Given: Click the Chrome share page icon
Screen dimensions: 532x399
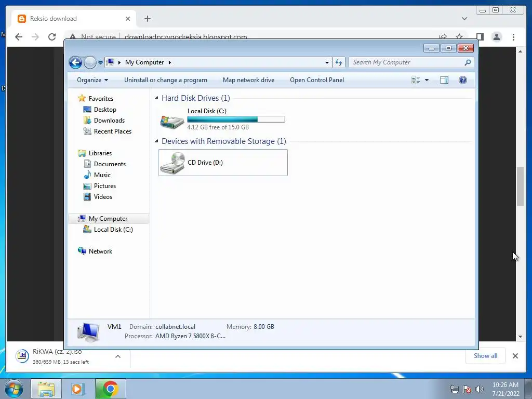Looking at the screenshot, I should (x=443, y=37).
